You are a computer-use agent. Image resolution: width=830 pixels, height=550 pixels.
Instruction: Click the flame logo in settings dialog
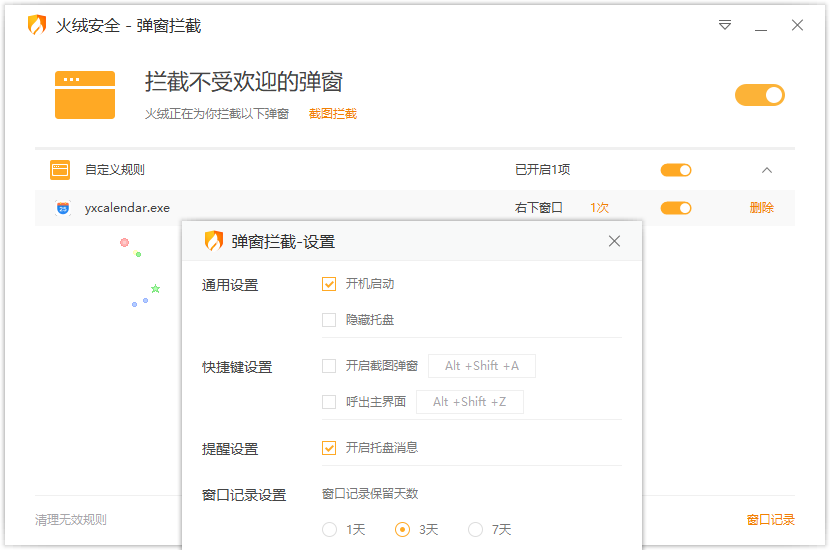tap(214, 241)
